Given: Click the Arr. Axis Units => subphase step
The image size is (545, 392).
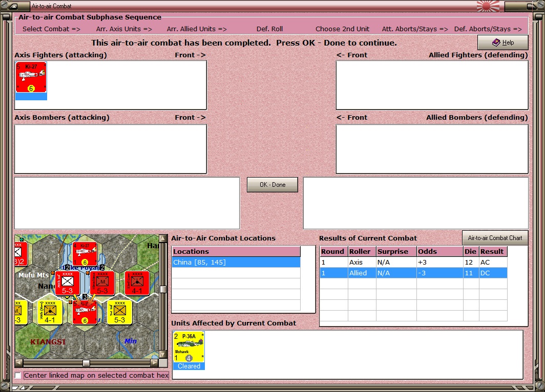Looking at the screenshot, I should coord(124,29).
